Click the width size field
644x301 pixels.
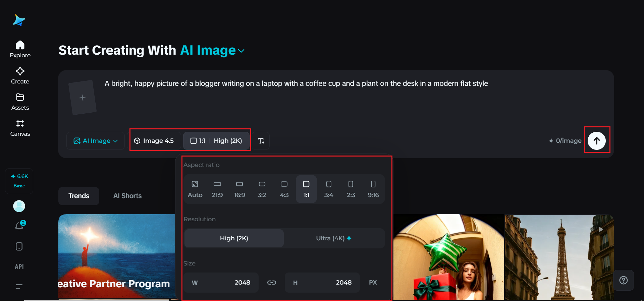[221, 283]
